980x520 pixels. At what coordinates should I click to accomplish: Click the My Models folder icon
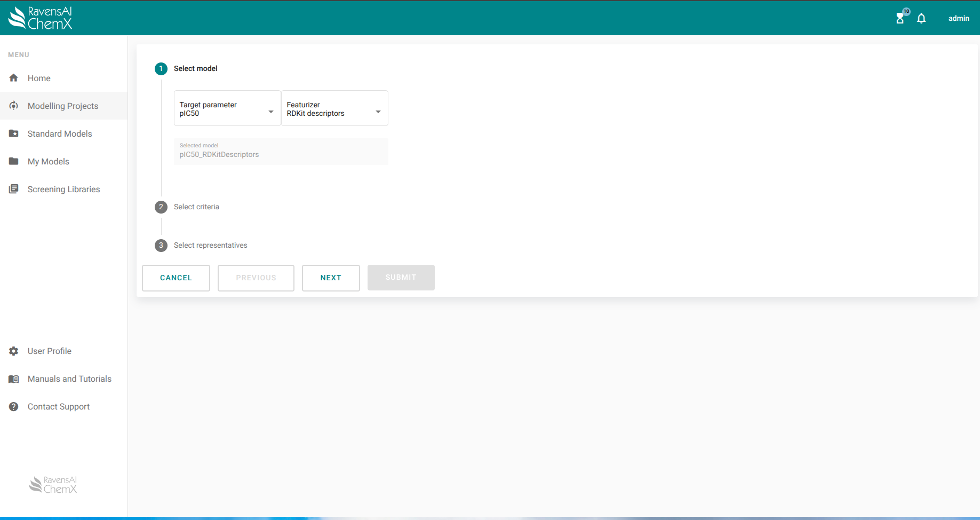tap(14, 161)
